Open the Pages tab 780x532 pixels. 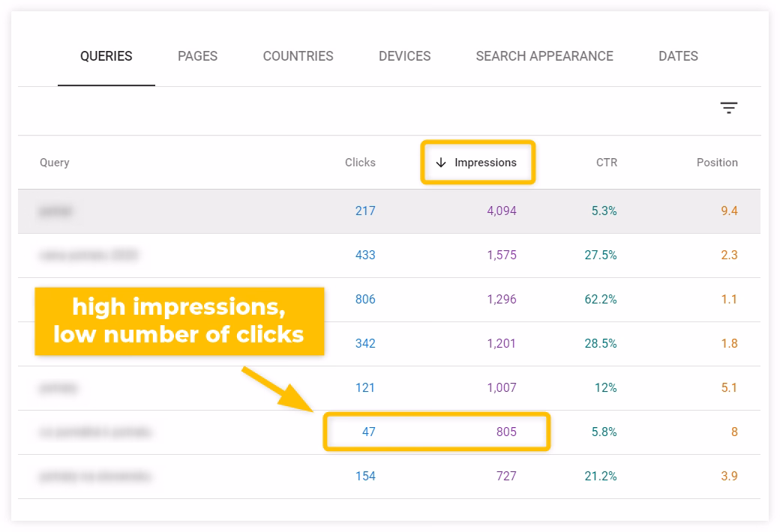click(x=197, y=56)
